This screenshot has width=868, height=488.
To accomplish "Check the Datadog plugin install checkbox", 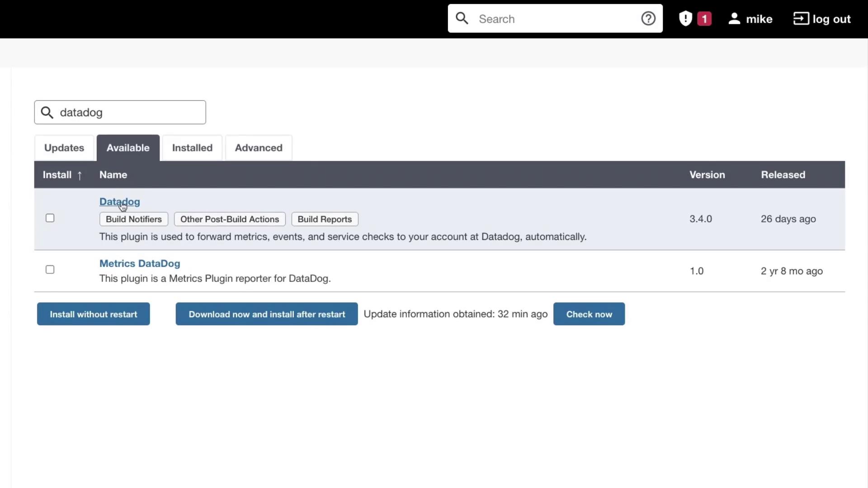I will [50, 218].
